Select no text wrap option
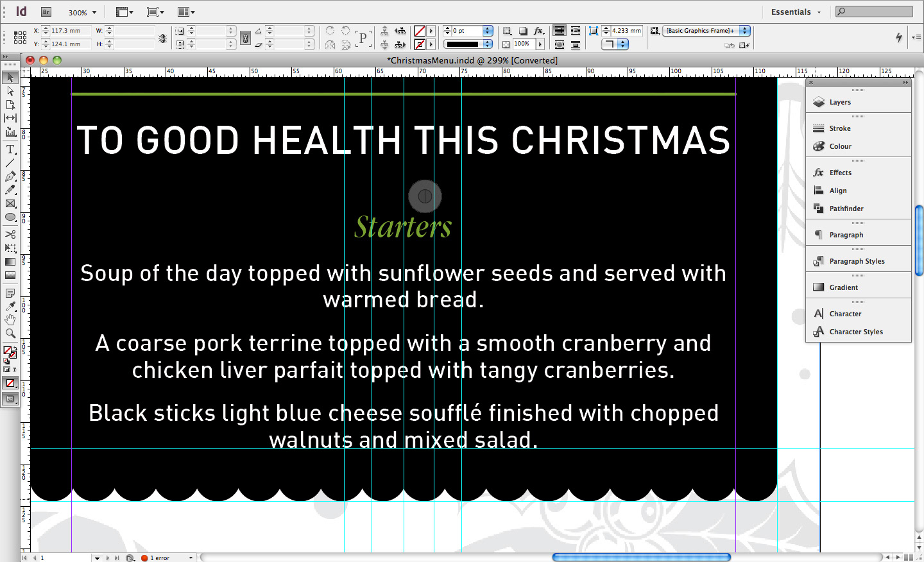924x562 pixels. (560, 31)
